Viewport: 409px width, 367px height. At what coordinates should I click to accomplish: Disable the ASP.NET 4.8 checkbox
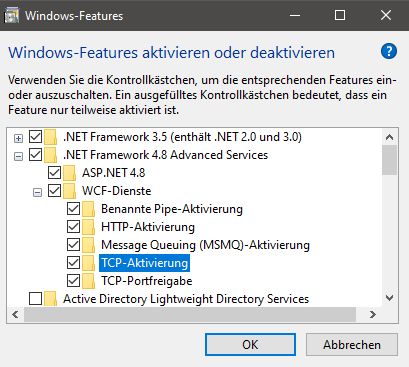pyautogui.click(x=54, y=173)
